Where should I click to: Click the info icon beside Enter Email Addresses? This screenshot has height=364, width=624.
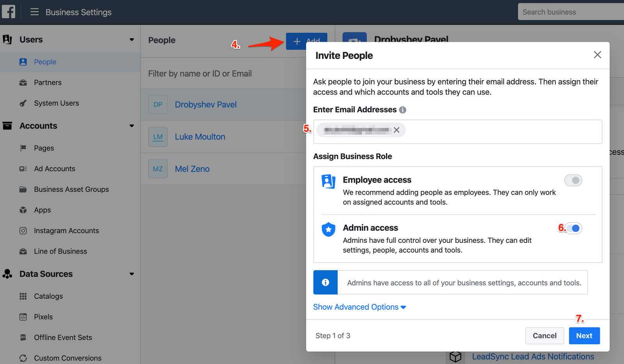402,110
